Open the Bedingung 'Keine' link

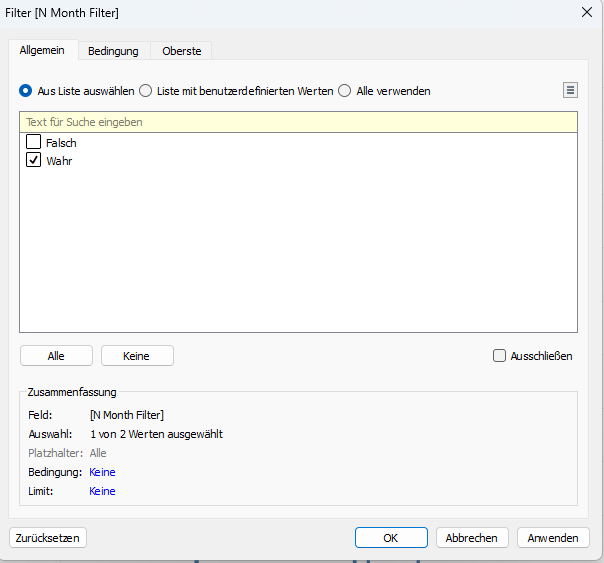pyautogui.click(x=102, y=472)
